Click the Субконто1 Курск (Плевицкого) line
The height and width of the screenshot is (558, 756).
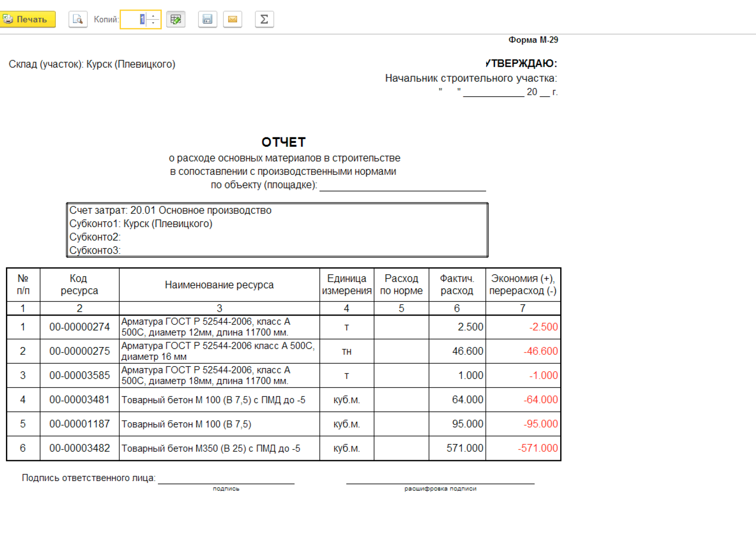pyautogui.click(x=141, y=224)
